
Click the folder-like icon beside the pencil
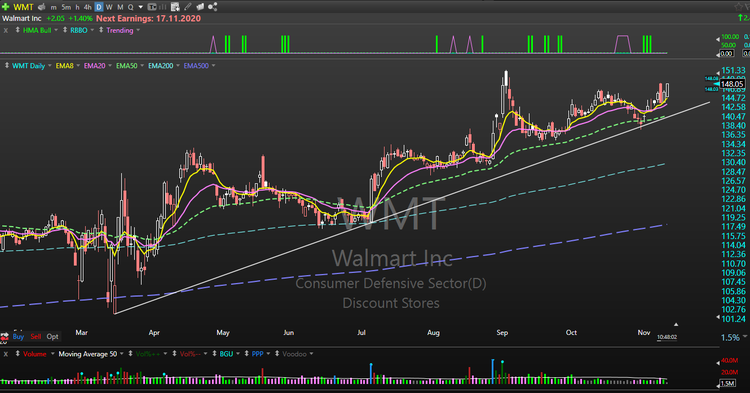click(200, 7)
